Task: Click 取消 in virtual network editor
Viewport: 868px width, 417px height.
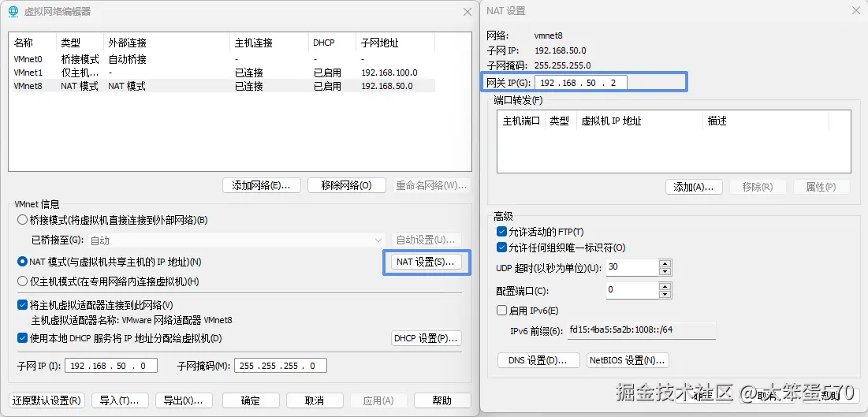Action: (x=315, y=400)
